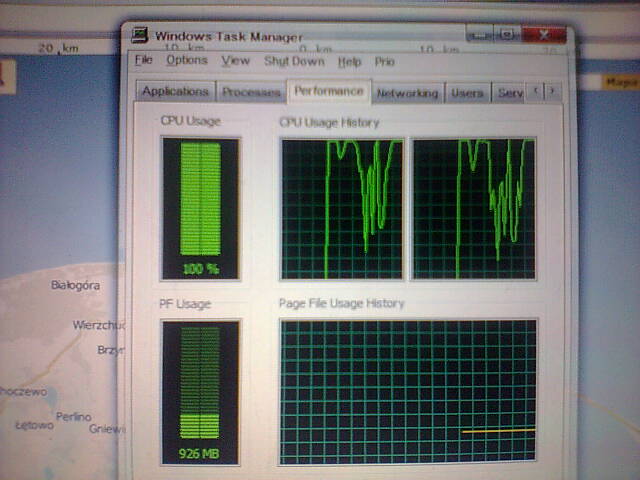Close the Windows Task Manager window
This screenshot has width=640, height=480.
(x=544, y=35)
